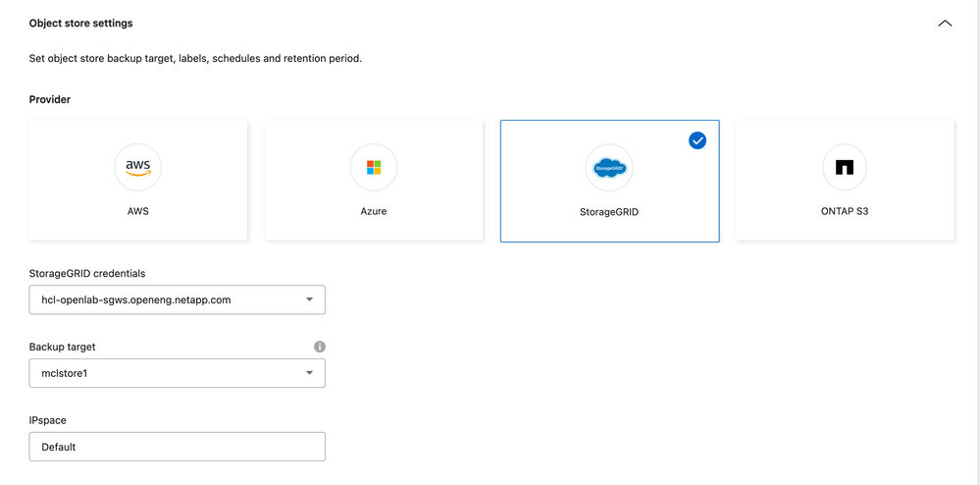Pick the ONTAP S3 provider label
This screenshot has width=980, height=485.
[x=845, y=211]
